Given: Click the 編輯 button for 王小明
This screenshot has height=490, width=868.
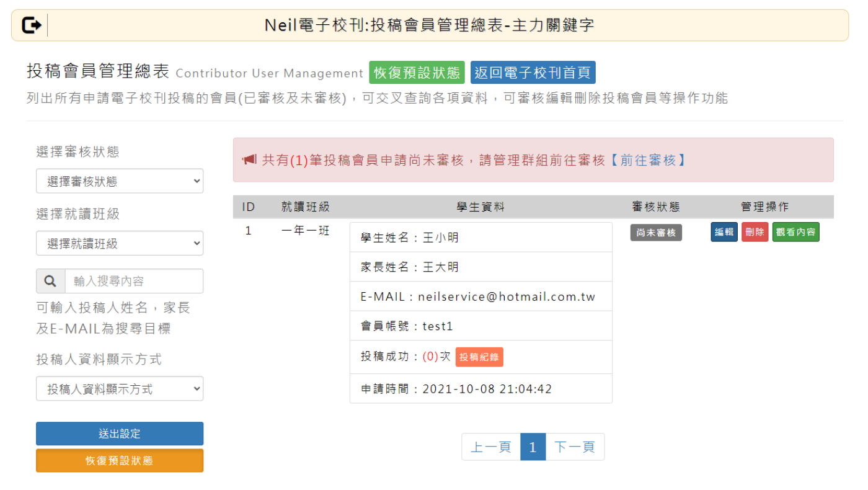Looking at the screenshot, I should (x=724, y=232).
